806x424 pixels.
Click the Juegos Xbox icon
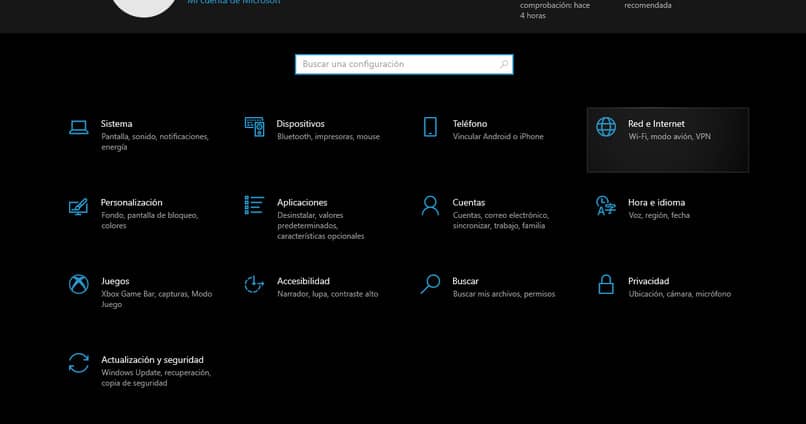78,285
